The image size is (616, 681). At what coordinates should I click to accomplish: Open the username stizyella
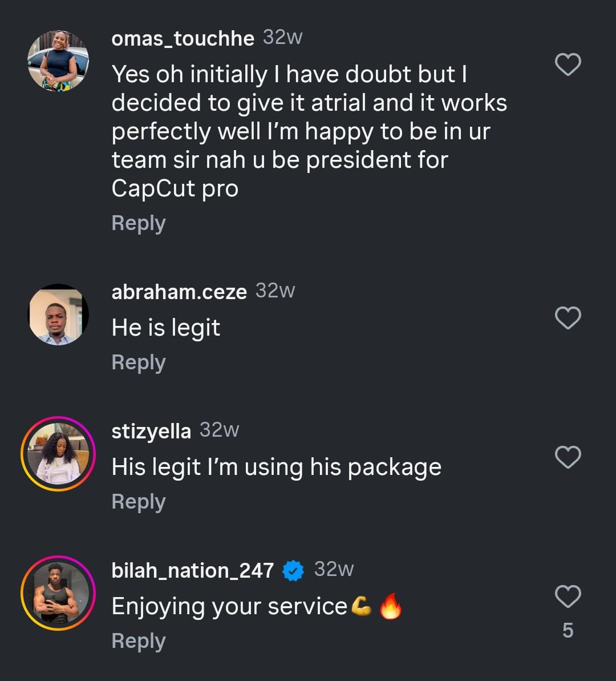click(x=151, y=431)
